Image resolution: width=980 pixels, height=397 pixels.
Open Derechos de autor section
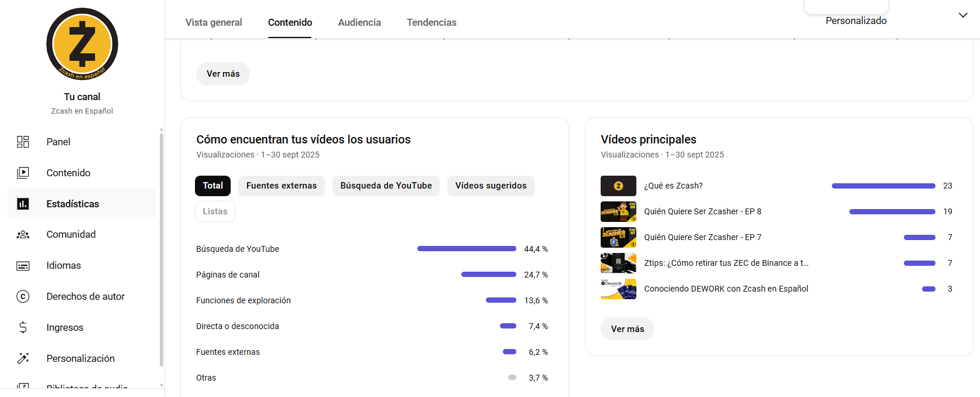coord(82,296)
